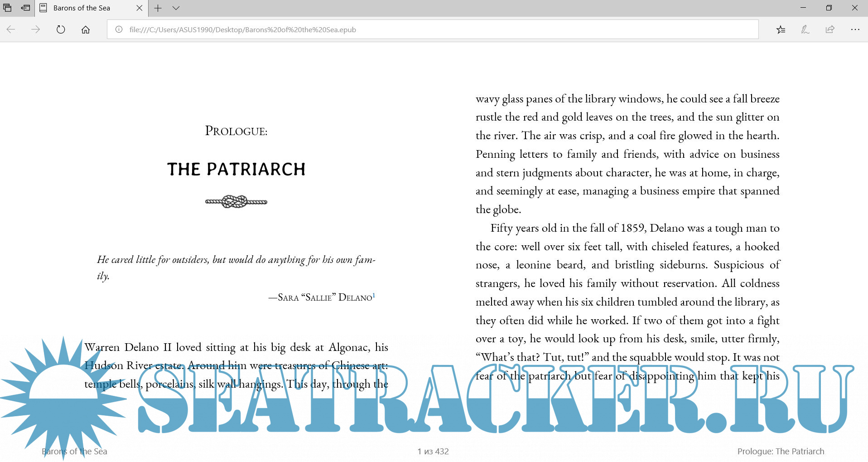
Task: Expand the tab previews chevron
Action: [x=176, y=8]
